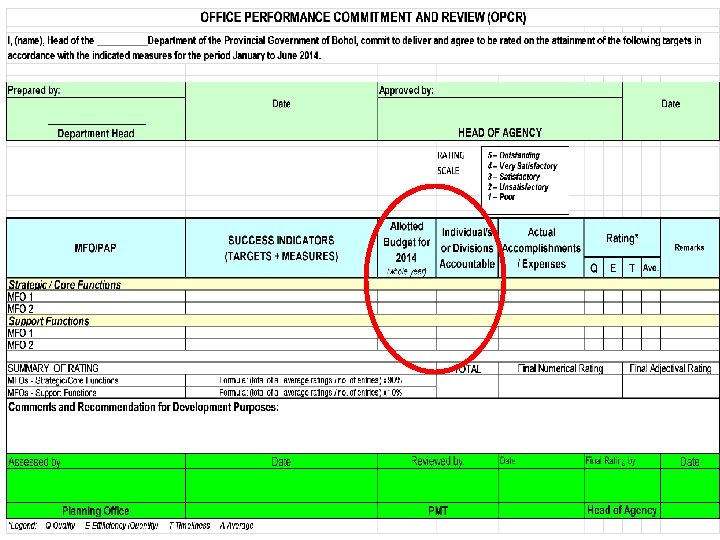720x540 pixels.
Task: Select the OFFICE PERFORMANCE COMMITMENT AND REVIEW title
Action: pyautogui.click(x=363, y=17)
